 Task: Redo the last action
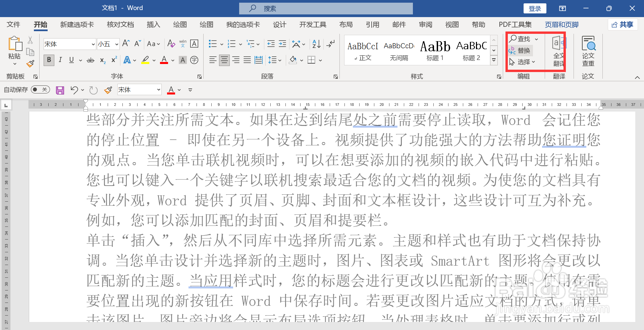coord(93,90)
